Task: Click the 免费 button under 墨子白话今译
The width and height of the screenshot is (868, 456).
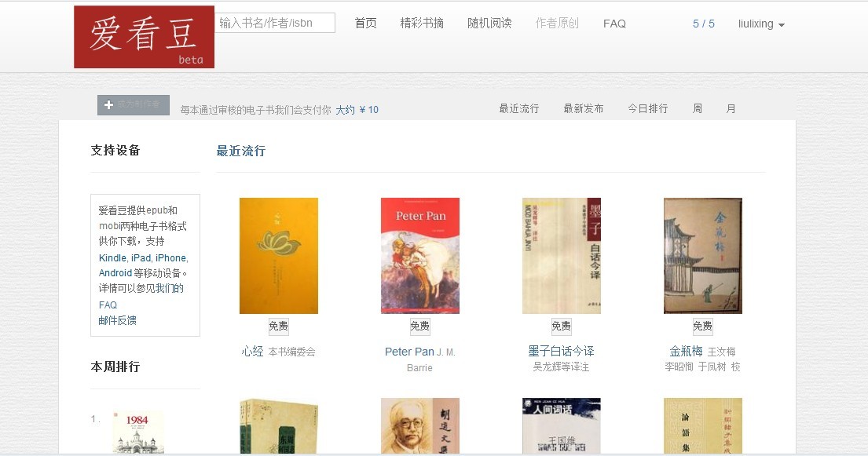Action: tap(561, 326)
